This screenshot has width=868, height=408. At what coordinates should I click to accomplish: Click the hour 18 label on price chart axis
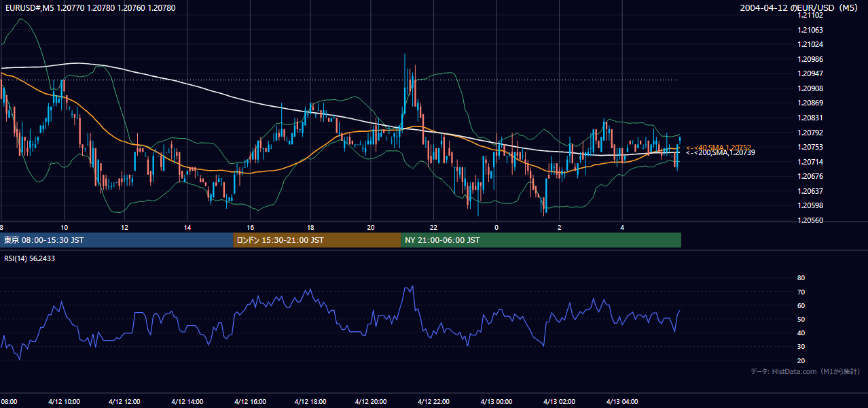[310, 227]
